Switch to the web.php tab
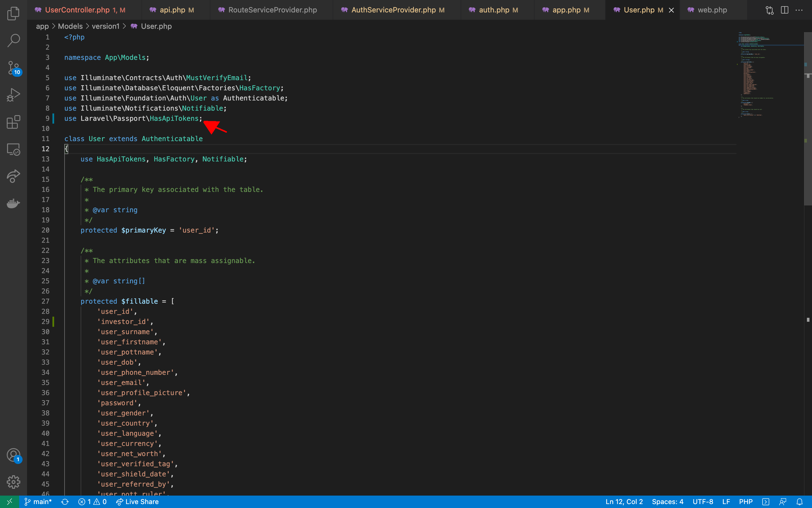Viewport: 812px width, 508px height. [x=713, y=10]
